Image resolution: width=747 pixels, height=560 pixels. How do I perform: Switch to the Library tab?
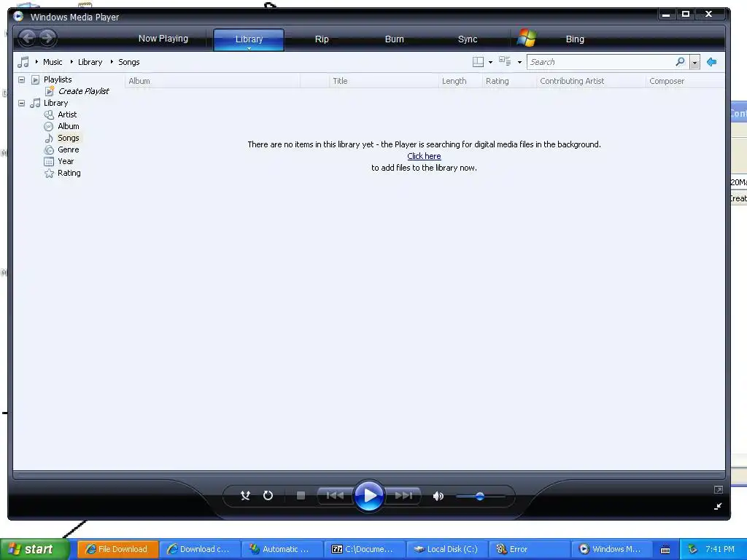point(249,39)
